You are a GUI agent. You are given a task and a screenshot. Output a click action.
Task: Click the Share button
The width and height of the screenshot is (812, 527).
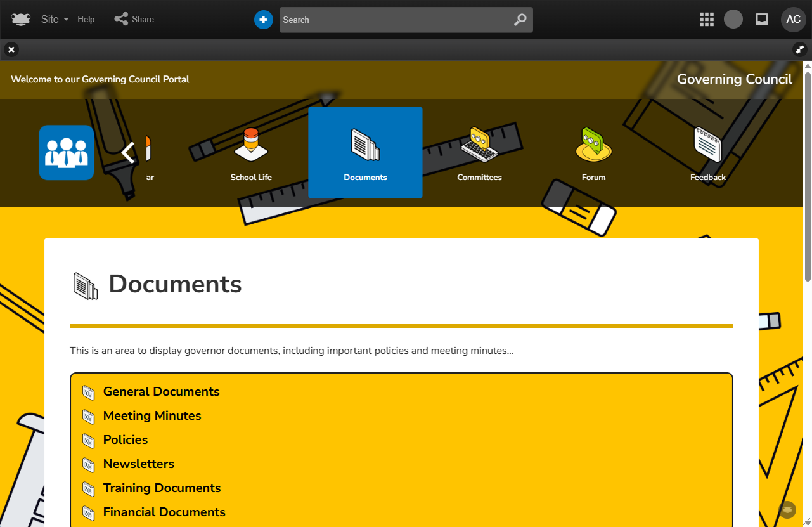pos(134,20)
